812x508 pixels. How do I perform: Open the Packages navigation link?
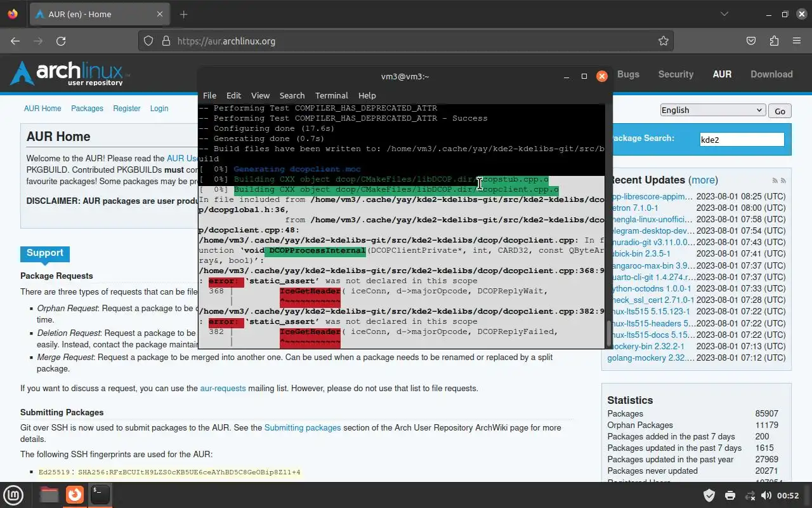click(x=87, y=109)
